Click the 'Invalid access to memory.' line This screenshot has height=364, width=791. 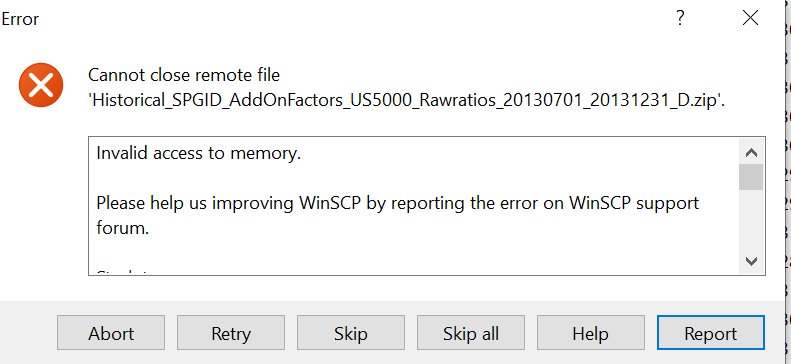[x=199, y=153]
